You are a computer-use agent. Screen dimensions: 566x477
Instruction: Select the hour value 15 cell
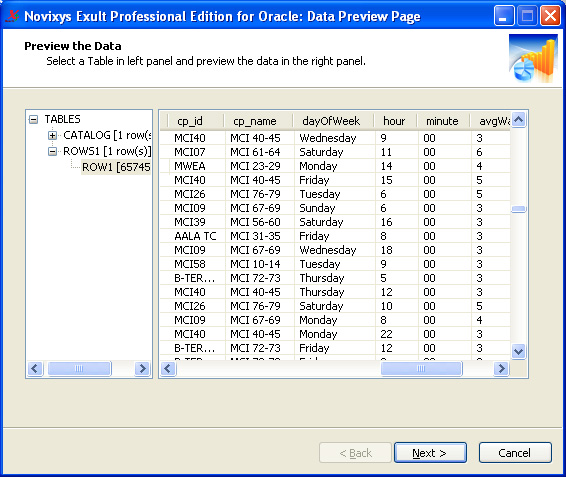[x=397, y=180]
